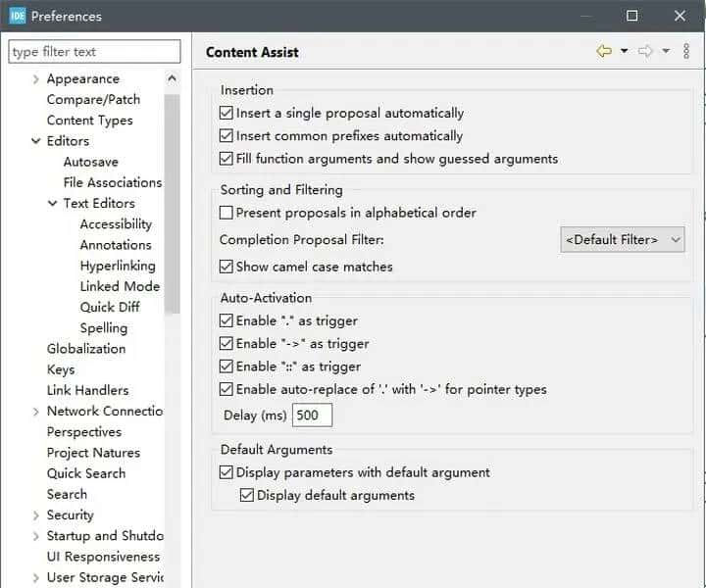Viewport: 706px width, 588px height.
Task: Expand the Security tree node
Action: pyautogui.click(x=36, y=515)
